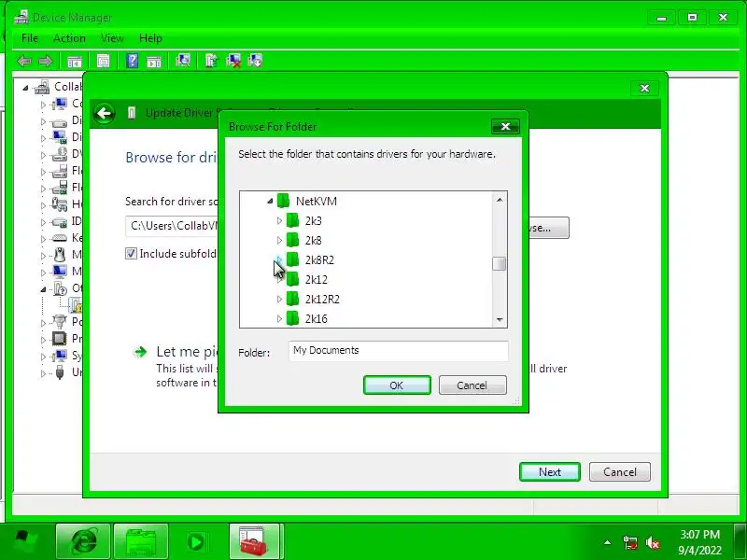This screenshot has height=560, width=747.
Task: Click the Let me pick green arrow link
Action: pyautogui.click(x=140, y=352)
